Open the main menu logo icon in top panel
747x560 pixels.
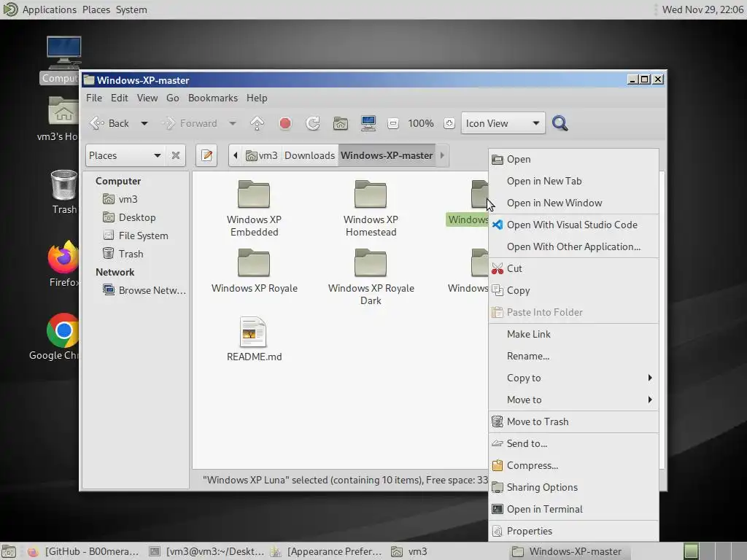(x=10, y=9)
